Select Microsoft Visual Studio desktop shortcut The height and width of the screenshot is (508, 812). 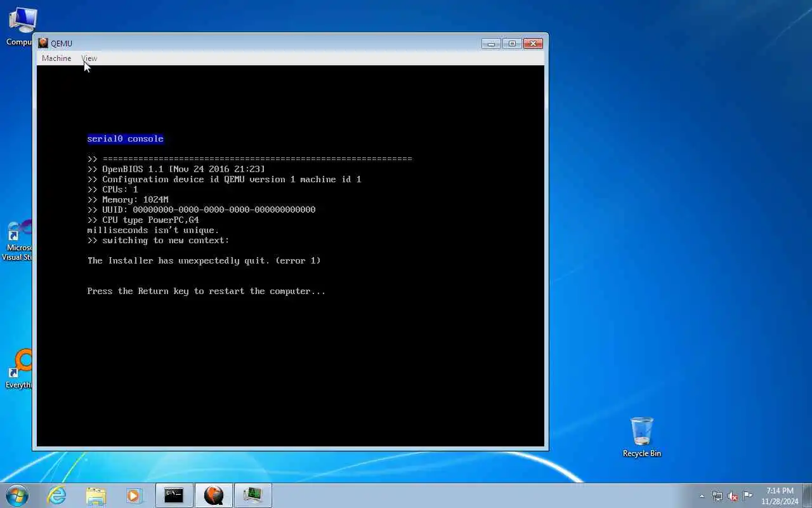[18, 241]
